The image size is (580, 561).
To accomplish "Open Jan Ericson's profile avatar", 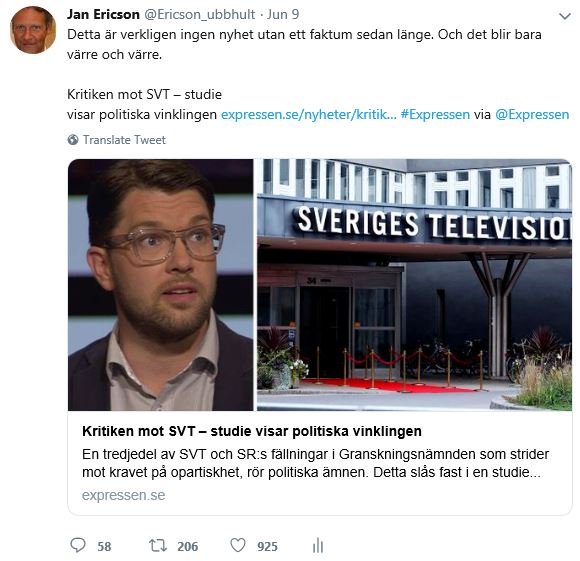I will point(33,30).
